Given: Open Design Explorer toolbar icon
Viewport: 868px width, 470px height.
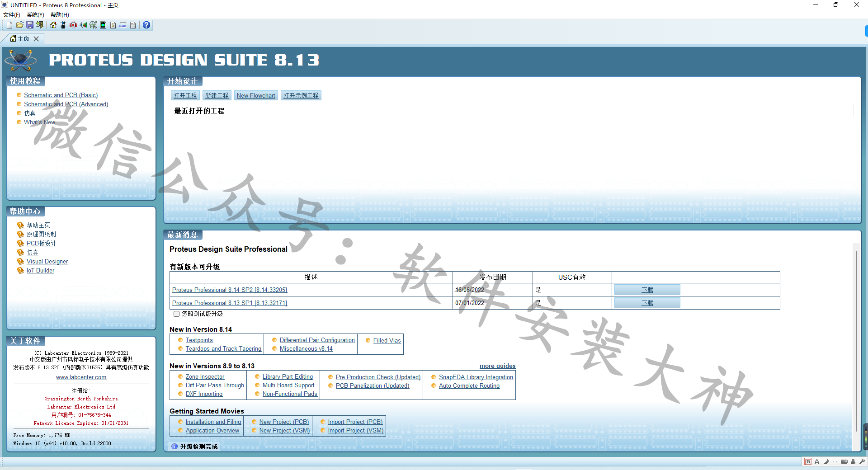Looking at the screenshot, I should point(103,25).
